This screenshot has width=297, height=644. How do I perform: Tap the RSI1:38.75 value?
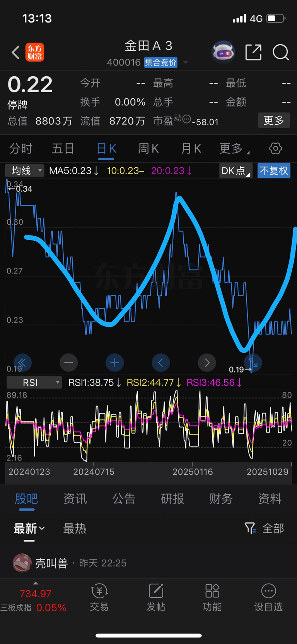click(95, 383)
